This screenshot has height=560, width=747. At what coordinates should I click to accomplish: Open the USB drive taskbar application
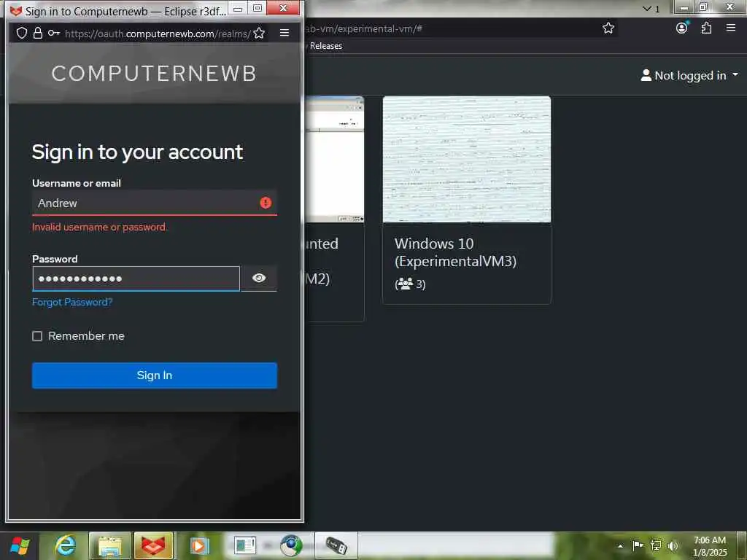(x=336, y=545)
